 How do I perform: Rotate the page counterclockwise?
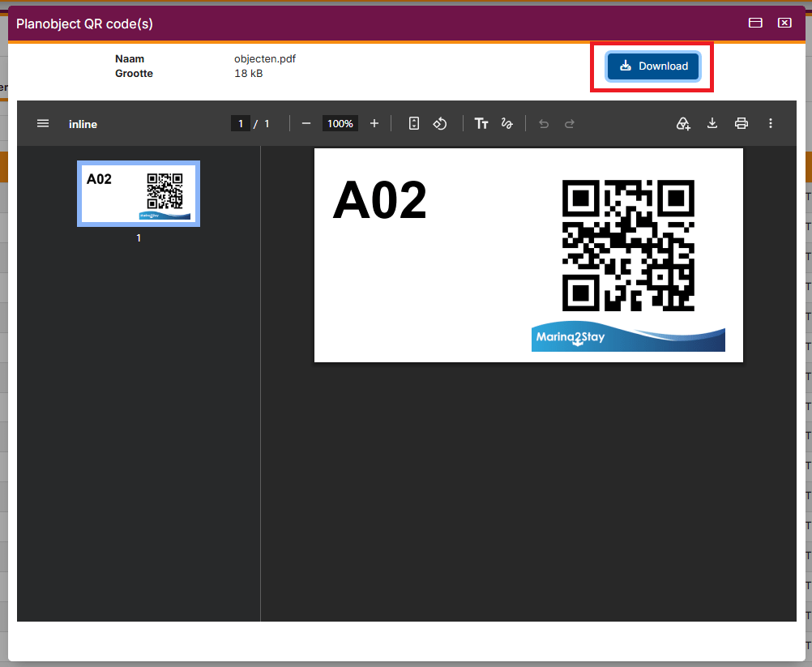click(x=440, y=124)
